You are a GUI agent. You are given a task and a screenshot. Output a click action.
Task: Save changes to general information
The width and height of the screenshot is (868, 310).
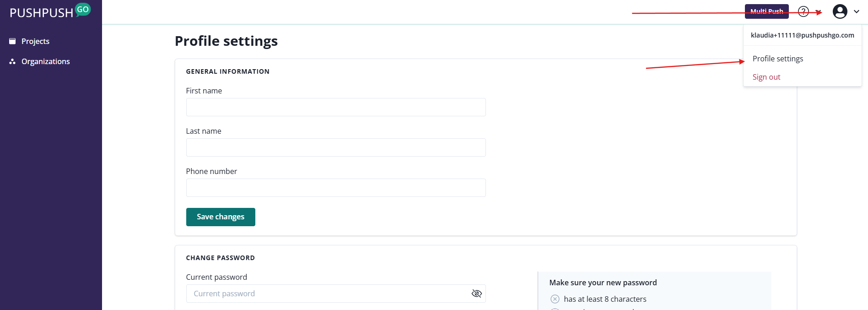click(x=221, y=217)
